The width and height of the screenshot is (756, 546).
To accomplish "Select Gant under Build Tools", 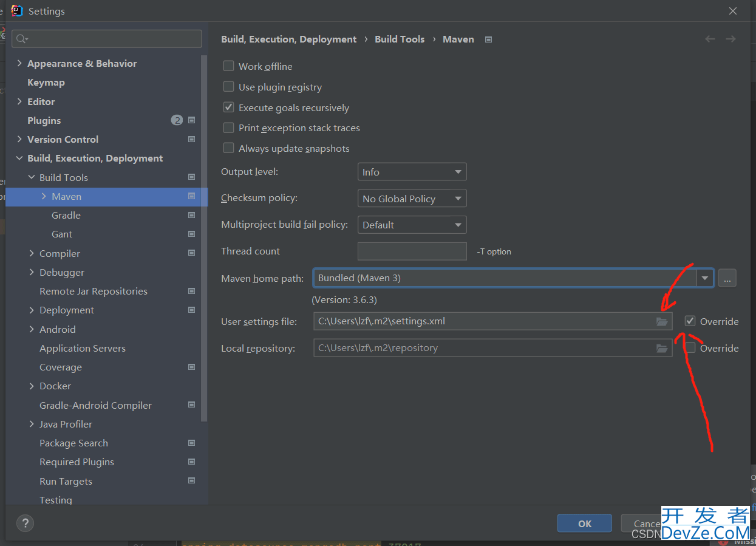I will (62, 234).
